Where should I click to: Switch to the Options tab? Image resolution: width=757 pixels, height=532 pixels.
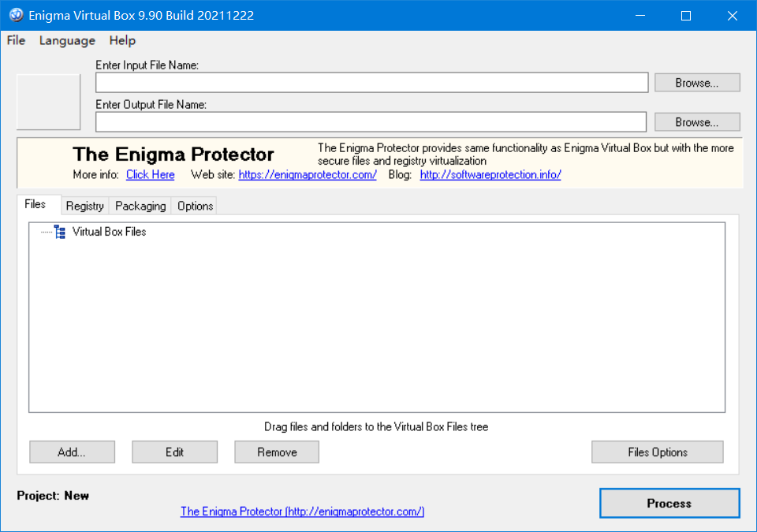point(195,206)
